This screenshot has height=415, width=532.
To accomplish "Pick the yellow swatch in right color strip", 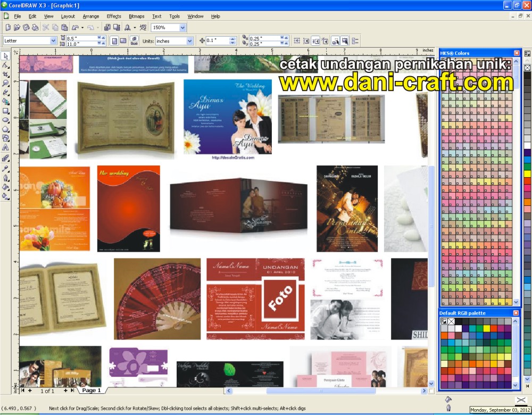I will coord(527,174).
